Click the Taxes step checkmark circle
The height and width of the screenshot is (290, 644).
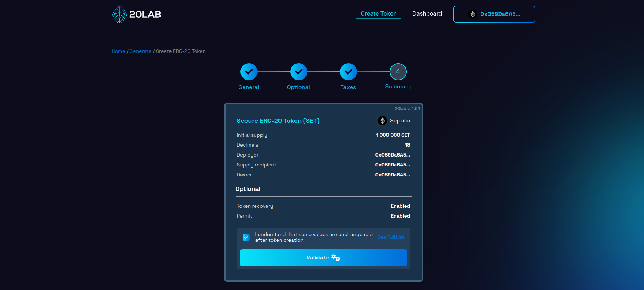348,72
